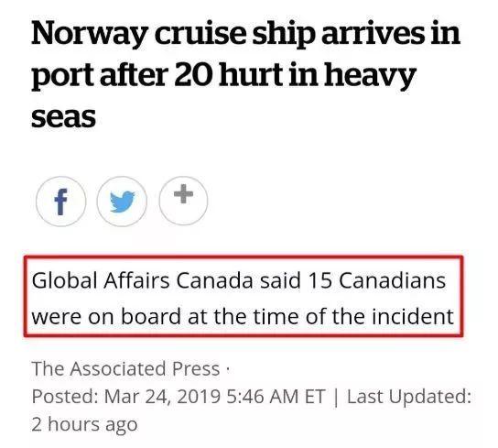Viewport: 498px width, 448px height.
Task: Click 'Last Updated:' label
Action: 409,397
